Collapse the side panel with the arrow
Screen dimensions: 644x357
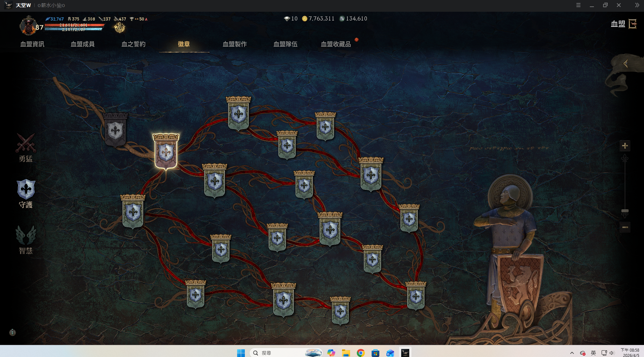626,63
